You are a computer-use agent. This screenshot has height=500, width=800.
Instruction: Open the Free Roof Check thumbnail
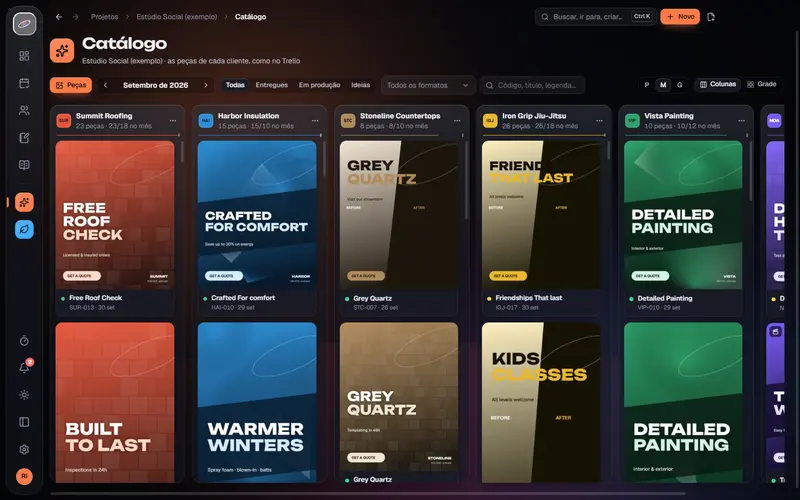(x=115, y=215)
